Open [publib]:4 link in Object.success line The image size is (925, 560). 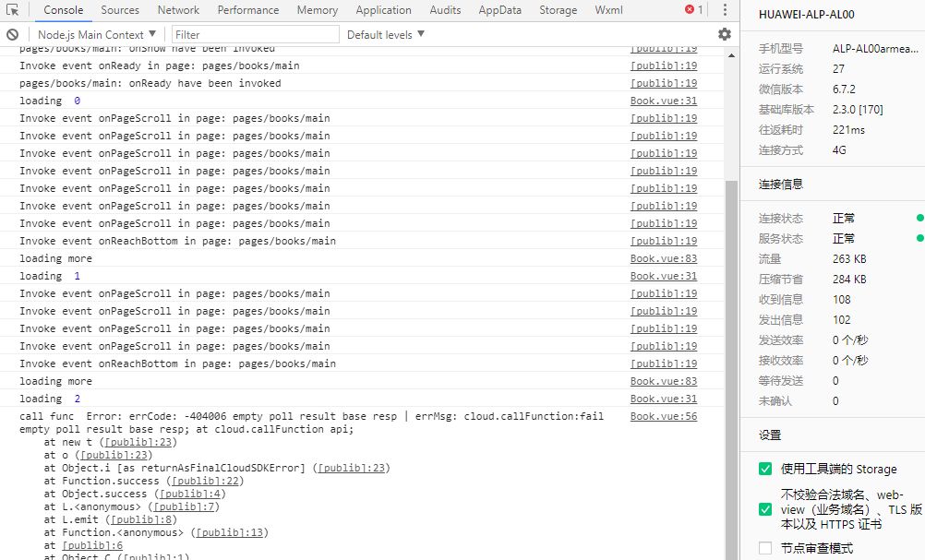(189, 494)
